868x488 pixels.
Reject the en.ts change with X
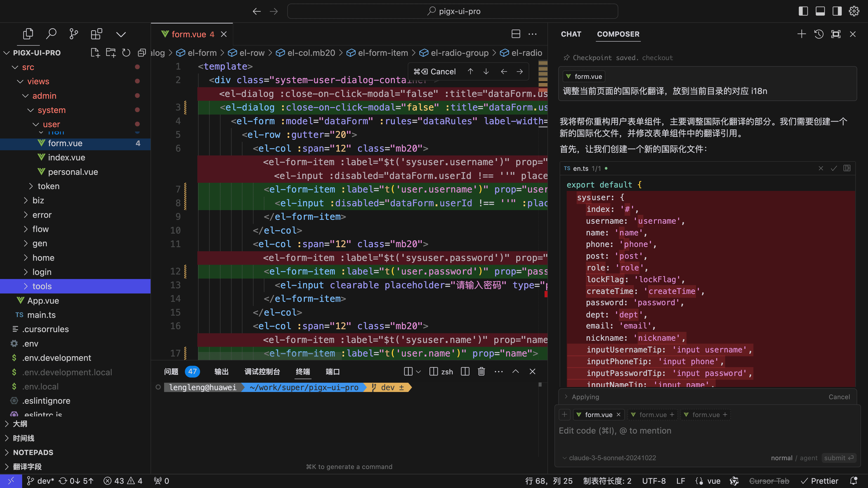tap(821, 168)
